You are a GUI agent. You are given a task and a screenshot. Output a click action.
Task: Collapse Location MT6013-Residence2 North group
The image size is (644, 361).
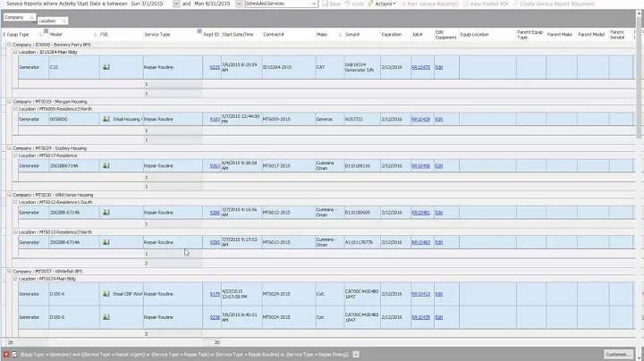[x=15, y=231]
